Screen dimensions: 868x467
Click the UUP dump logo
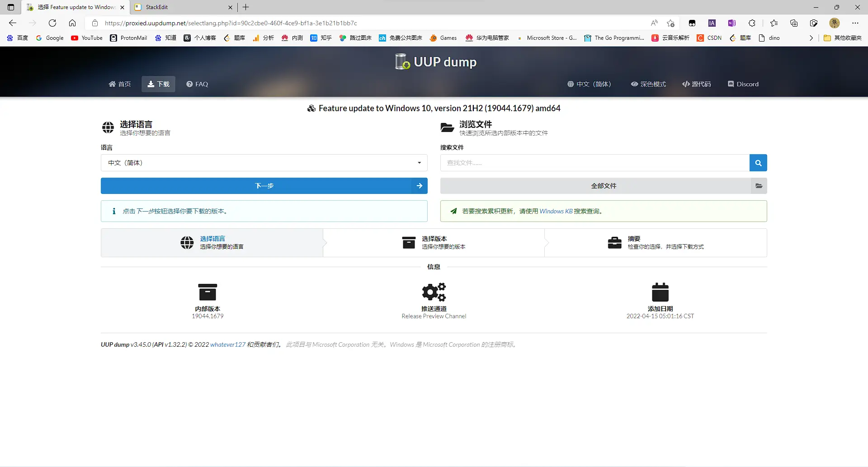click(x=436, y=61)
